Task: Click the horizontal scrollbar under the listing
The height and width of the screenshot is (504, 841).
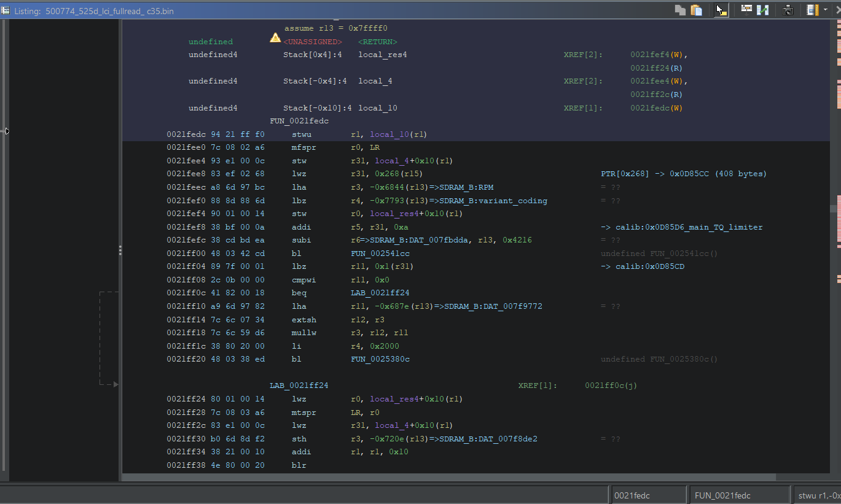Action: click(x=448, y=477)
